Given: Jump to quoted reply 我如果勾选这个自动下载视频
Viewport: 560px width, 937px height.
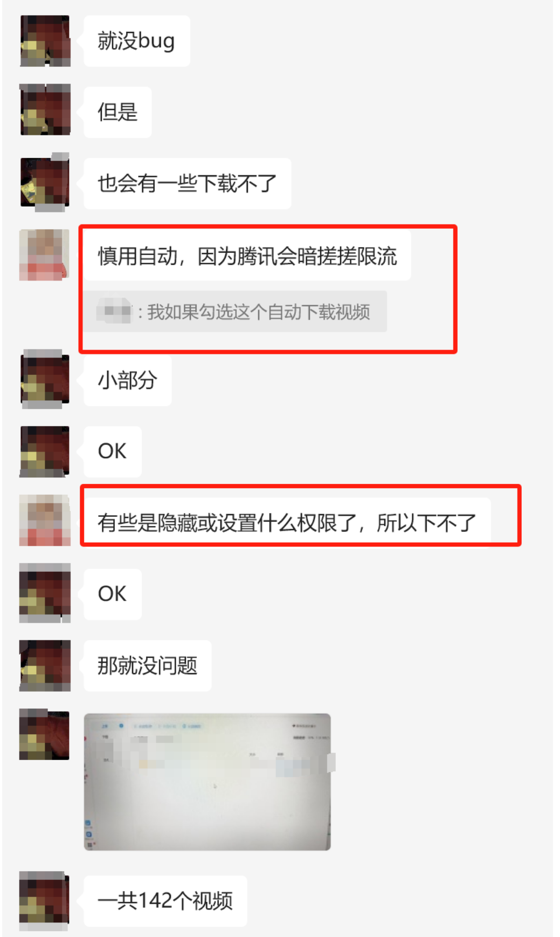Looking at the screenshot, I should click(235, 312).
